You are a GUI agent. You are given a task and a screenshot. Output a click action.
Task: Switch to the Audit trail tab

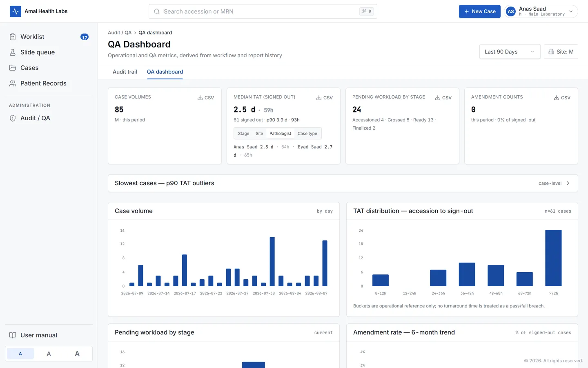pos(125,72)
